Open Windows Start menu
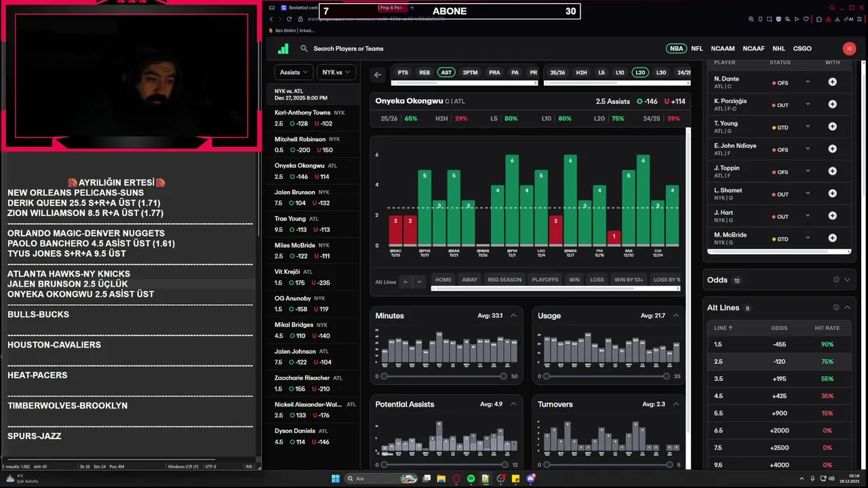868x488 pixels. click(335, 479)
